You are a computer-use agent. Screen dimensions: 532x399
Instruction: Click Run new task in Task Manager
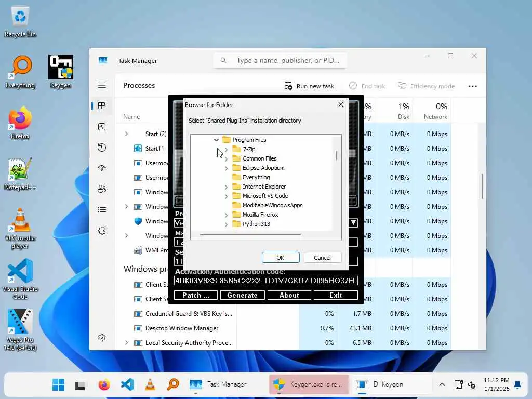pyautogui.click(x=309, y=86)
